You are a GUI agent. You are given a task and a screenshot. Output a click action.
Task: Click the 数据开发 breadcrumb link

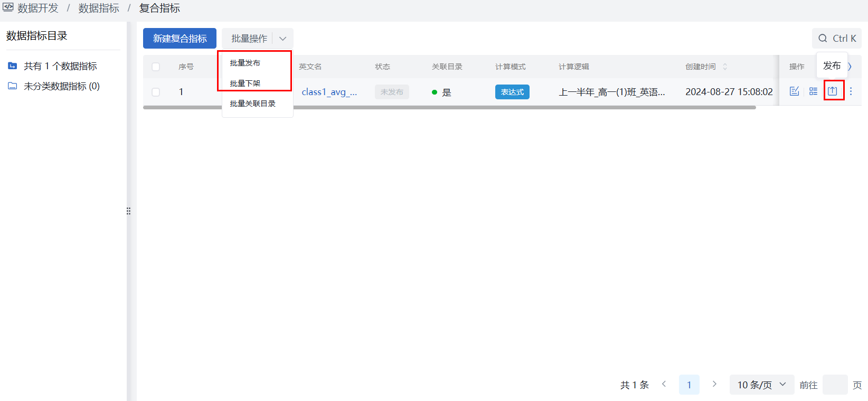coord(37,8)
